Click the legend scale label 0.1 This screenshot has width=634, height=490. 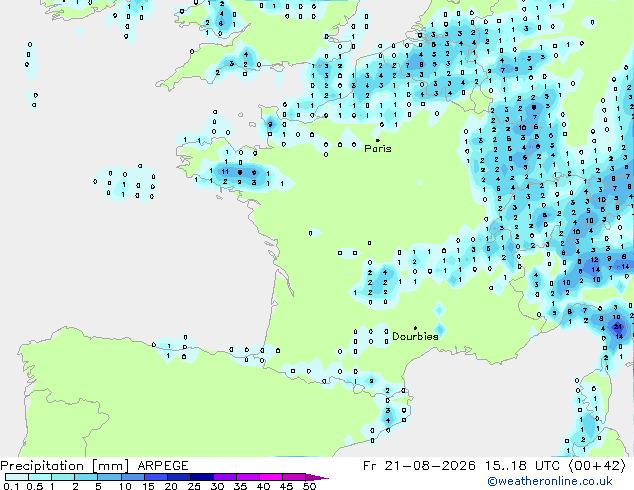coord(11,486)
